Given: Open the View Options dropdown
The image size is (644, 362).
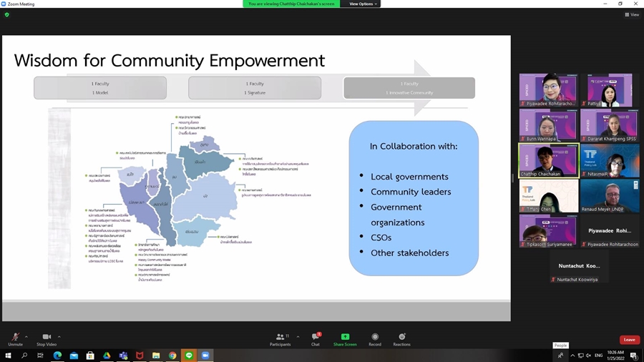Looking at the screenshot, I should click(x=363, y=4).
